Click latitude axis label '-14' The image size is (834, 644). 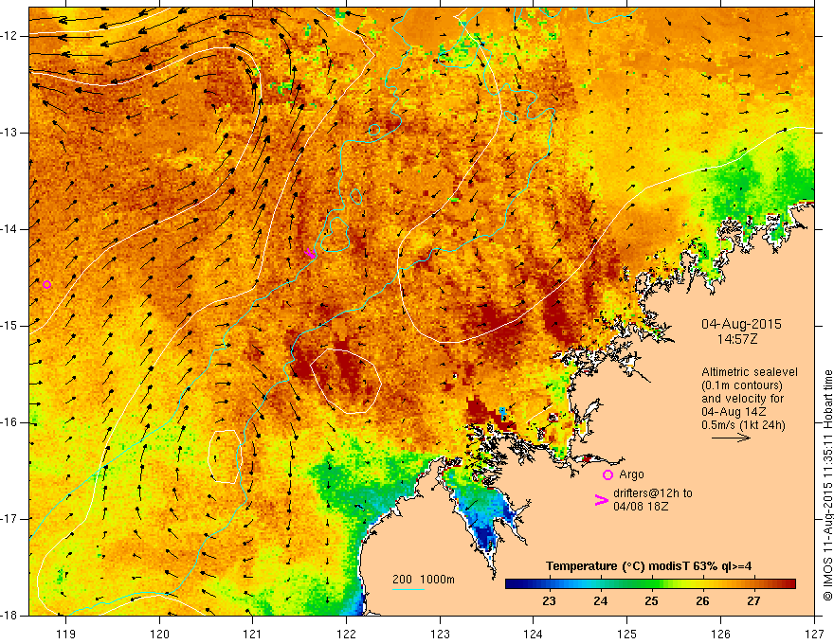tap(10, 229)
